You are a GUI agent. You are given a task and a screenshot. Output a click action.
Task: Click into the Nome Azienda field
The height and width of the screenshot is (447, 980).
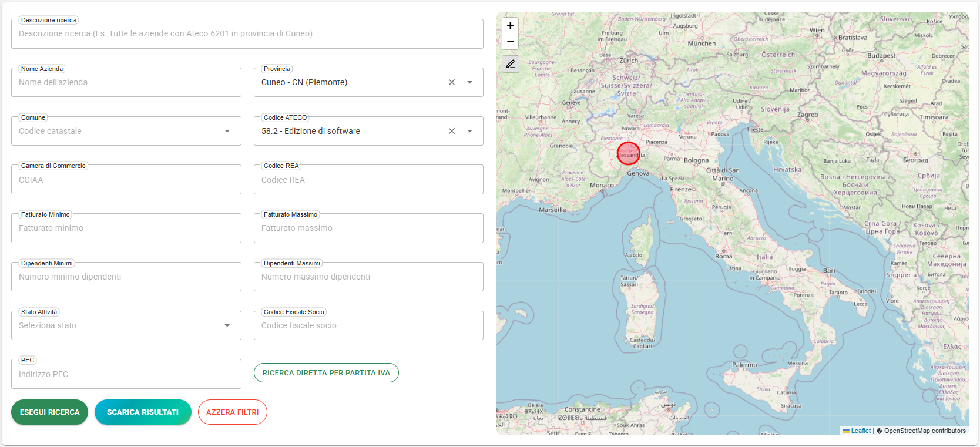(x=126, y=83)
